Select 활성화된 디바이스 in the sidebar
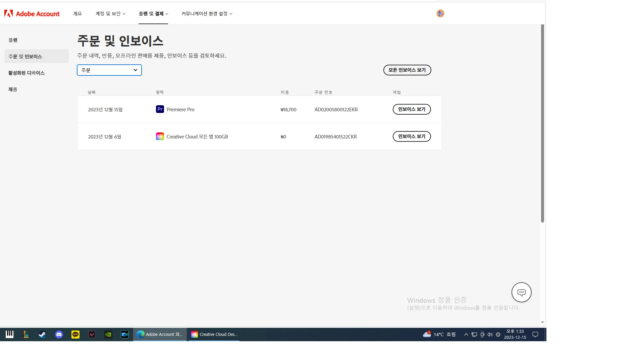Image resolution: width=644 pixels, height=362 pixels. click(x=26, y=73)
